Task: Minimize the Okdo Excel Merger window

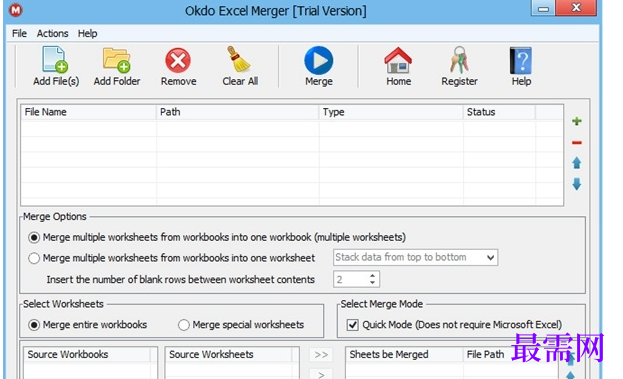Action: (x=543, y=8)
